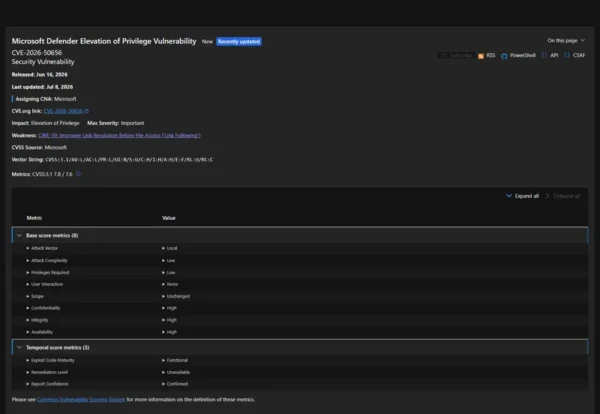This screenshot has width=600, height=414.
Task: Expand the Attack Vector row triangle
Action: coord(28,248)
